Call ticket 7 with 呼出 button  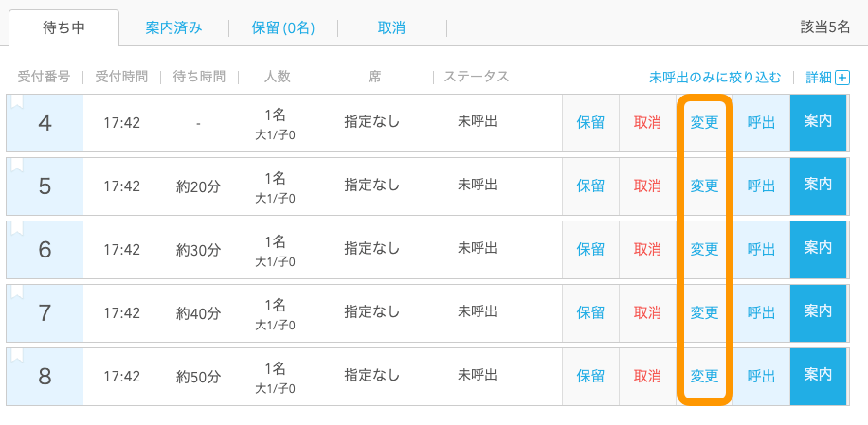click(761, 313)
